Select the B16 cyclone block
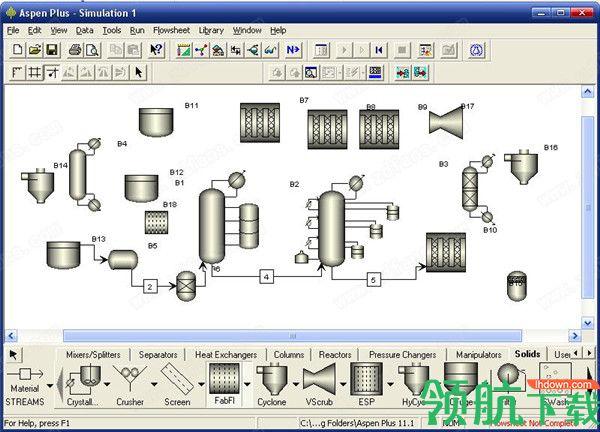Viewport: 600px width, 432px height. (x=521, y=166)
